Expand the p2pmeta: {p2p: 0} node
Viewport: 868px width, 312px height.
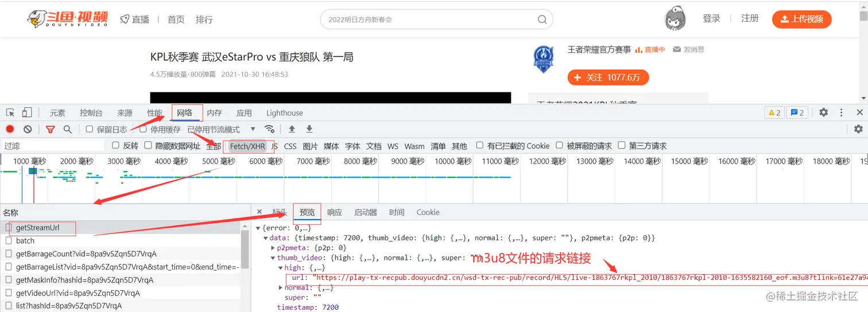coord(273,248)
